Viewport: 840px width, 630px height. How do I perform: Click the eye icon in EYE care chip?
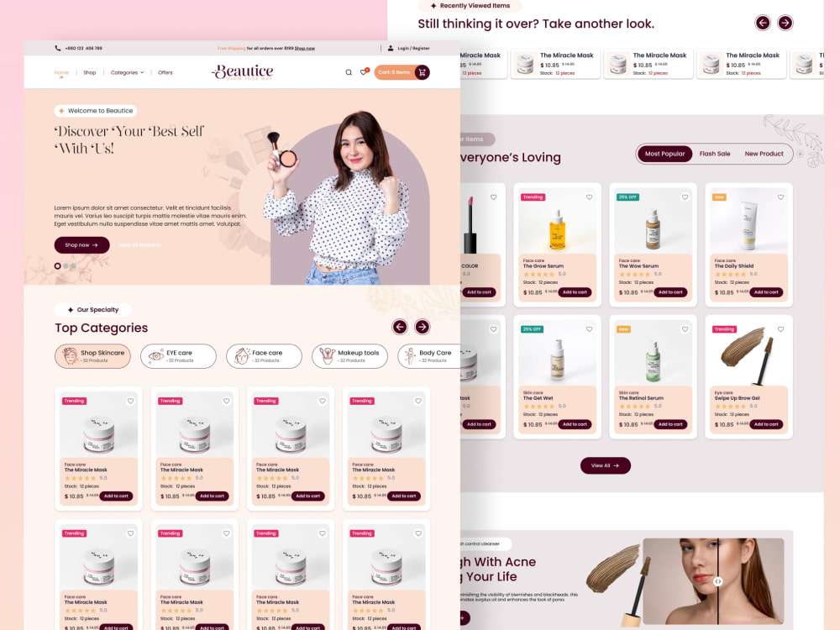pyautogui.click(x=156, y=355)
